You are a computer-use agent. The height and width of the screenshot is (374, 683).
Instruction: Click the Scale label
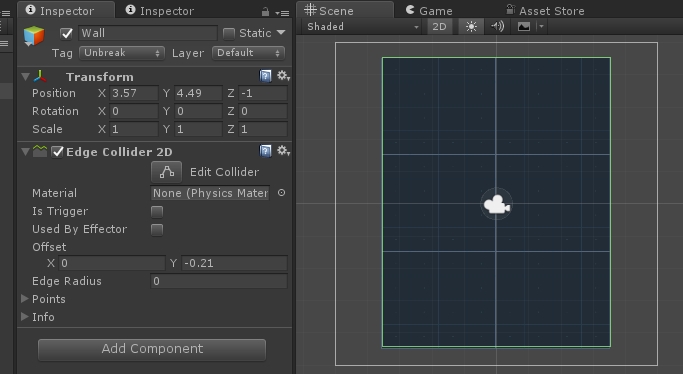(47, 129)
